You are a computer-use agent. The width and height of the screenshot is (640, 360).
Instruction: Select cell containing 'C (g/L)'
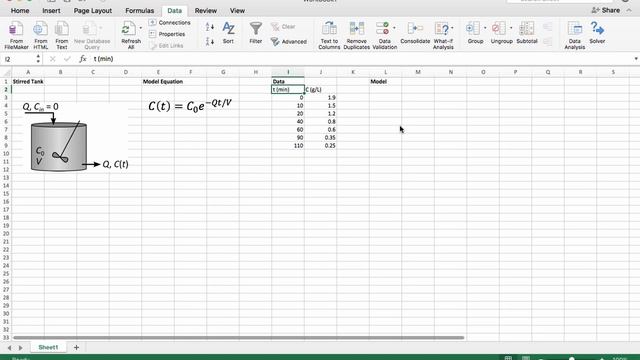(x=320, y=89)
